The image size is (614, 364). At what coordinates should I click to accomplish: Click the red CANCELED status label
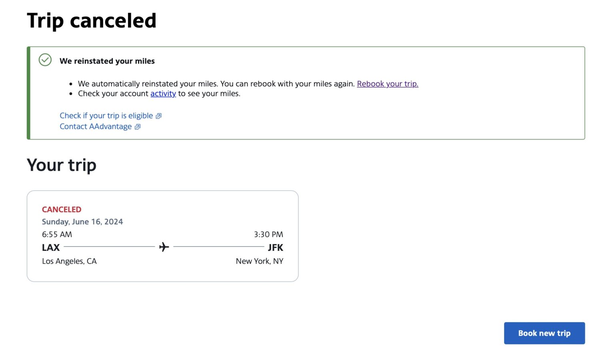click(x=62, y=209)
